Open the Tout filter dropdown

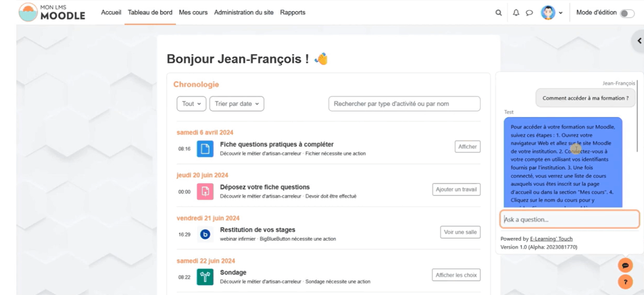191,104
